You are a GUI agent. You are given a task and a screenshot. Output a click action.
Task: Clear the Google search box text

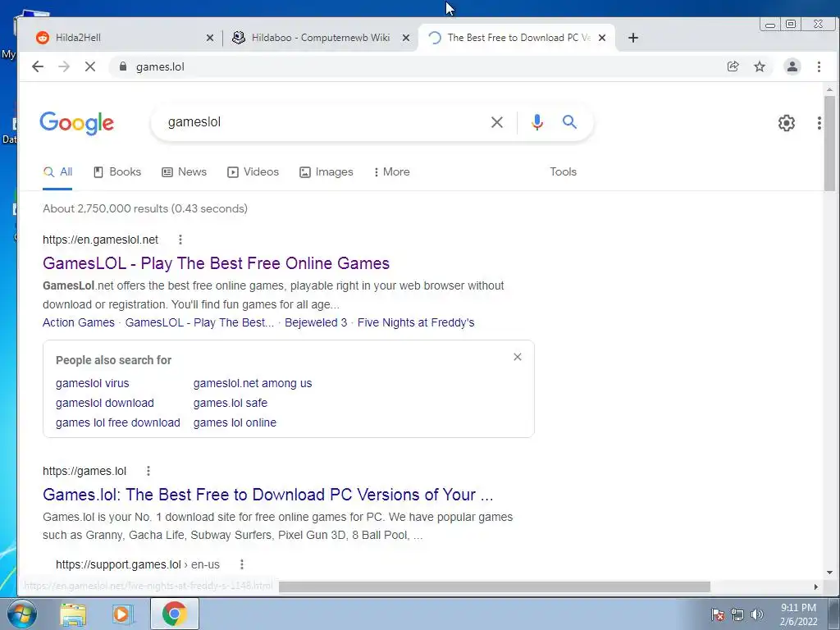point(496,122)
